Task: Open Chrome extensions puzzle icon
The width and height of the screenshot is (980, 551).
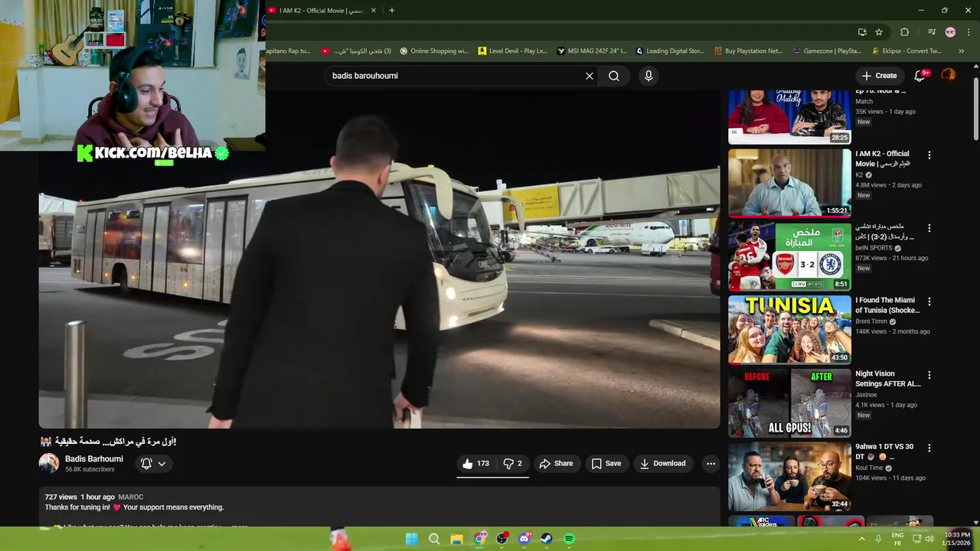Action: coord(904,32)
